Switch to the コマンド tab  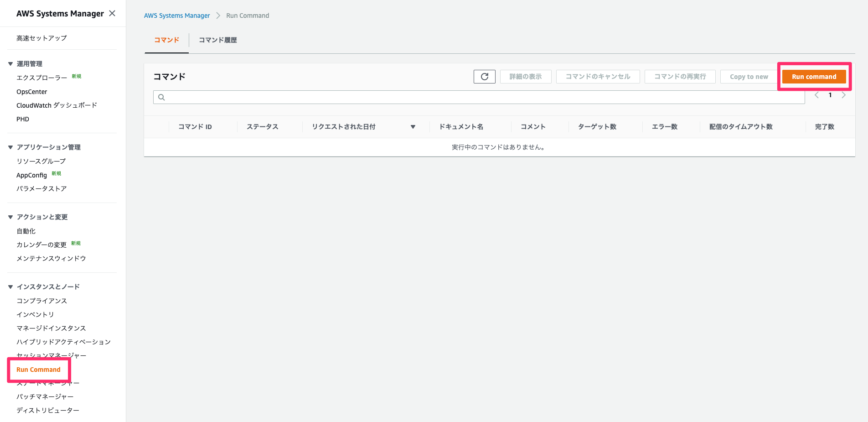pyautogui.click(x=167, y=40)
